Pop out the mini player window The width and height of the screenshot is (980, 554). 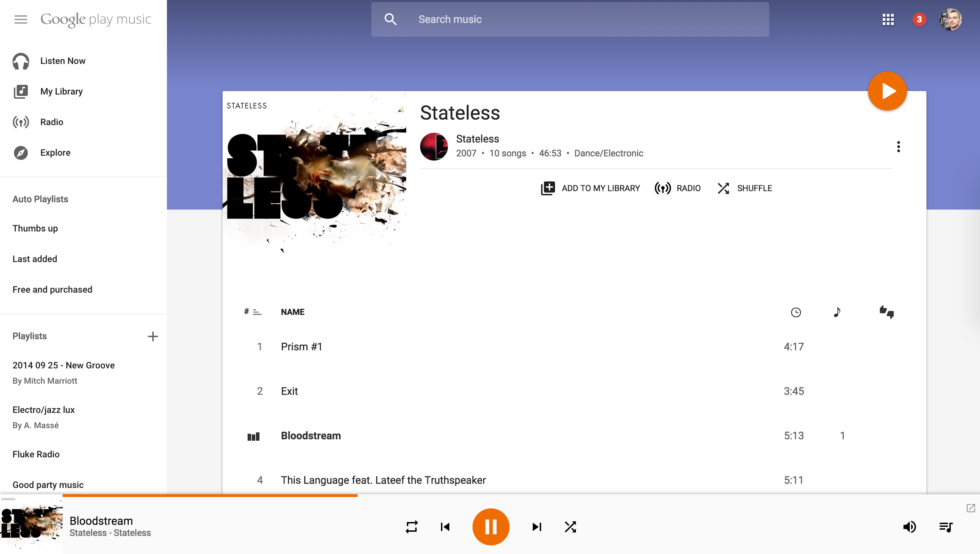tap(971, 508)
